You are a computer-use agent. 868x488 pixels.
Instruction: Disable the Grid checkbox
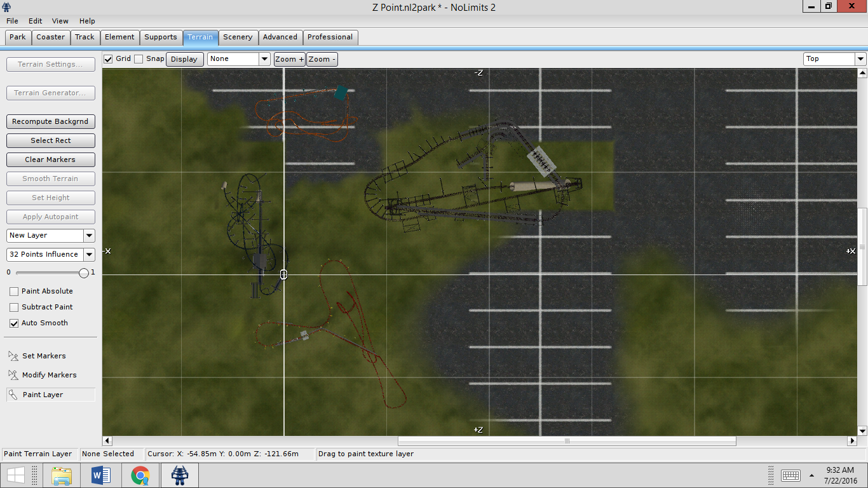[x=109, y=59]
